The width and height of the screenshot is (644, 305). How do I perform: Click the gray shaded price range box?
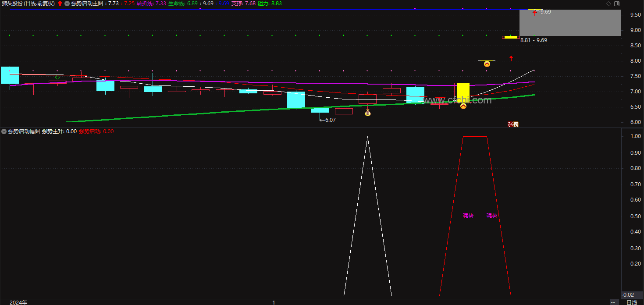click(570, 23)
